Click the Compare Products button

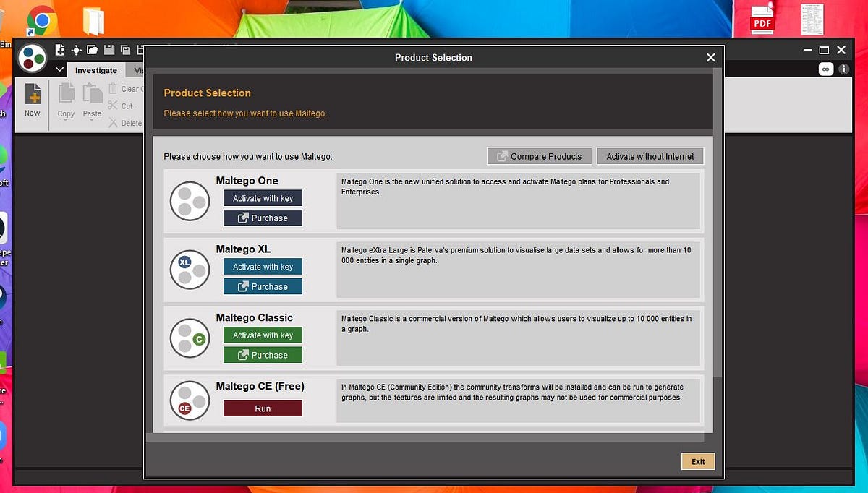coord(539,156)
